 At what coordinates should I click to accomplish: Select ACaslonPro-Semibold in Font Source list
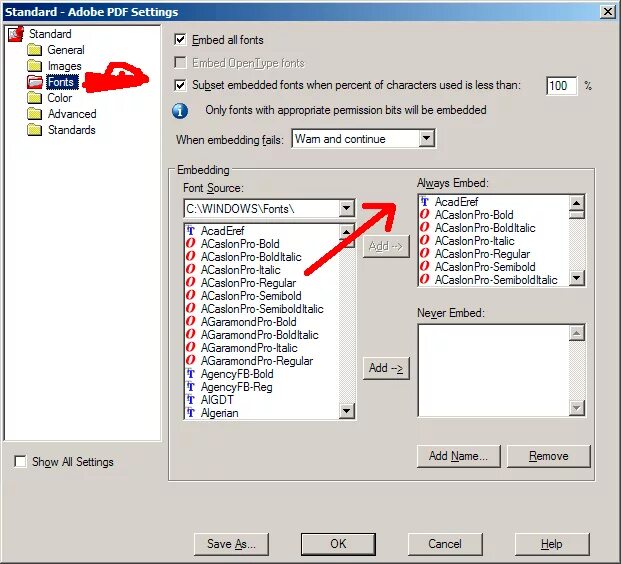(251, 295)
